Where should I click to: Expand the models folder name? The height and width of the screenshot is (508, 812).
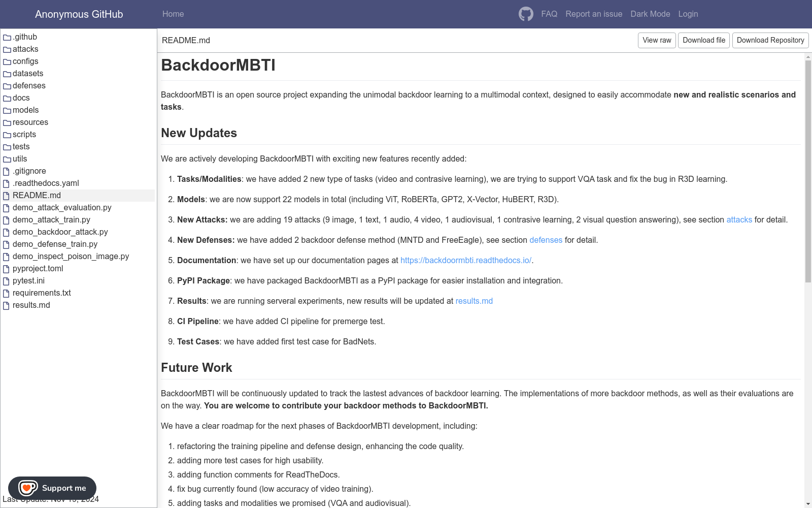25,110
